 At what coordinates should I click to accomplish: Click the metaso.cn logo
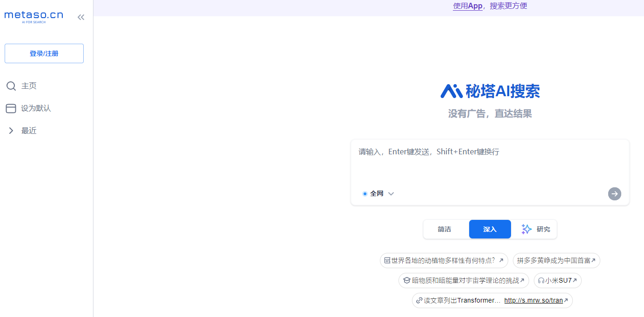(x=33, y=17)
